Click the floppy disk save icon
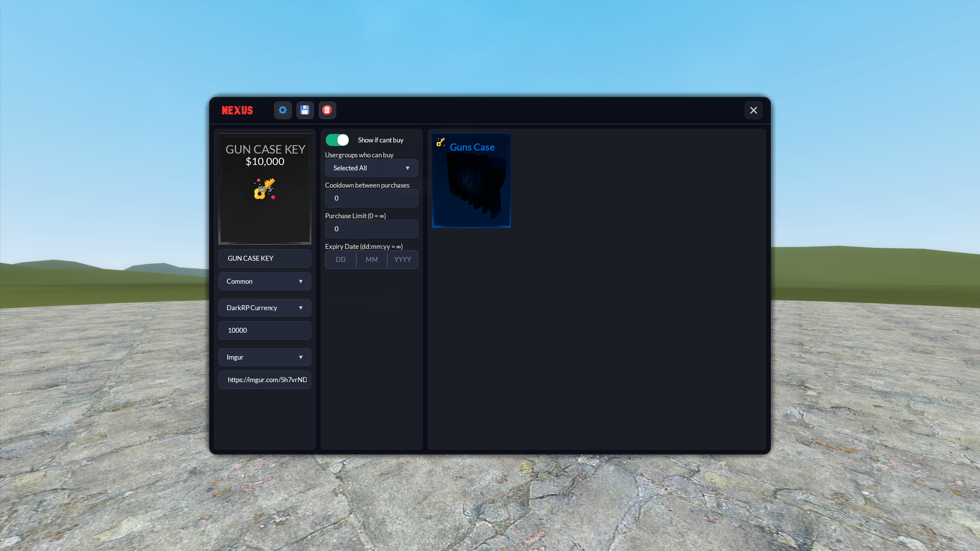 coord(305,110)
